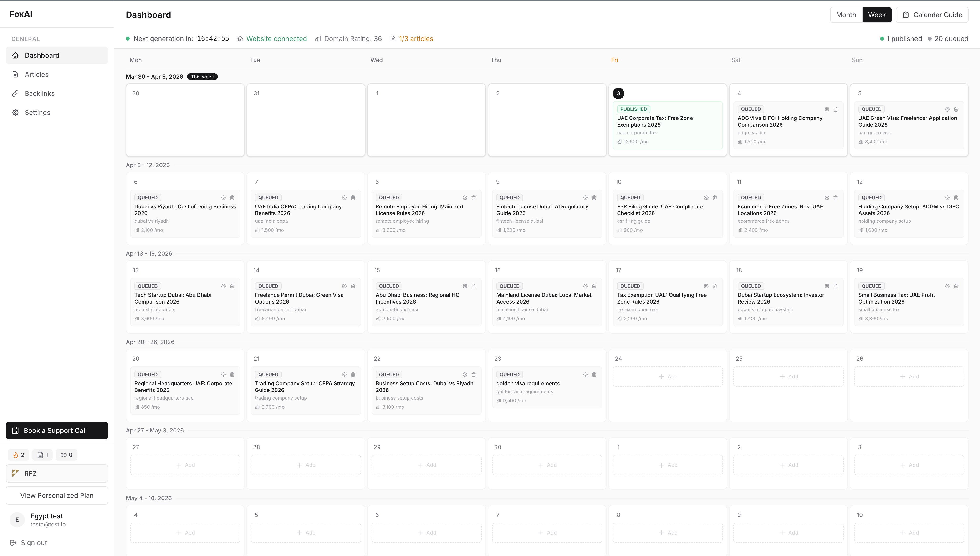Viewport: 980px width, 556px height.
Task: Open Backlinks page in sidebar
Action: (57, 93)
